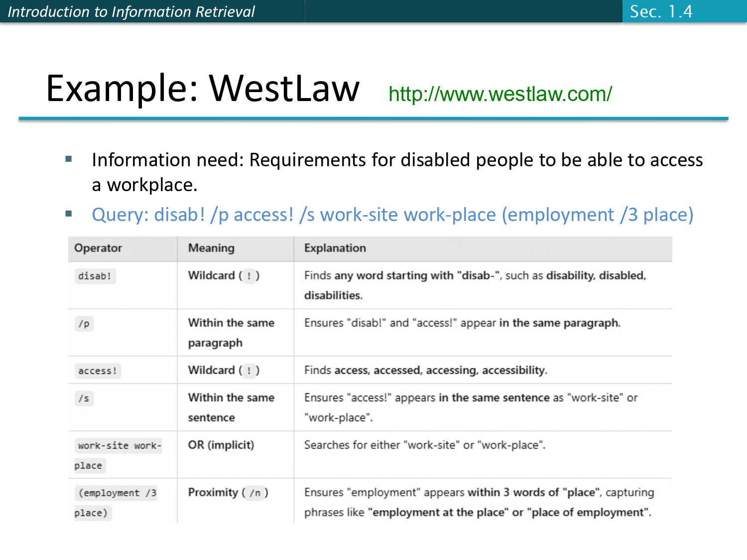Click the 'access!' code chip in table
Image resolution: width=747 pixels, height=560 pixels.
click(x=98, y=371)
